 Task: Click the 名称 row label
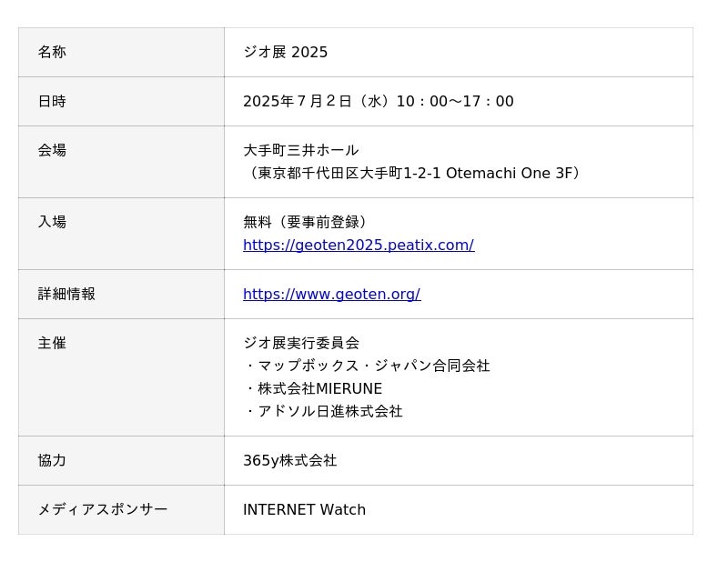(52, 53)
